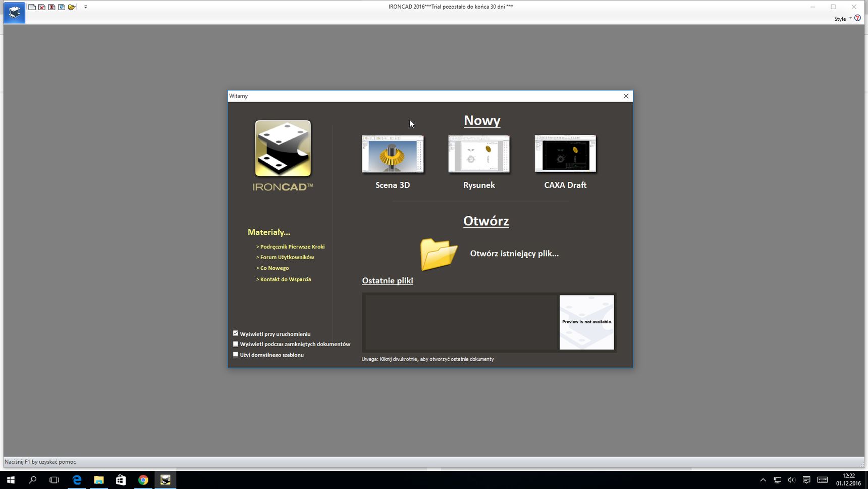
Task: Uncheck Wyświetl przy uruchomieniu checkbox
Action: [235, 333]
